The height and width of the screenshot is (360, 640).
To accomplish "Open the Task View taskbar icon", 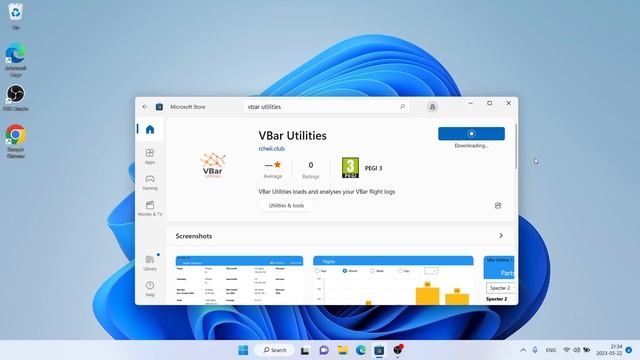I will [x=304, y=350].
